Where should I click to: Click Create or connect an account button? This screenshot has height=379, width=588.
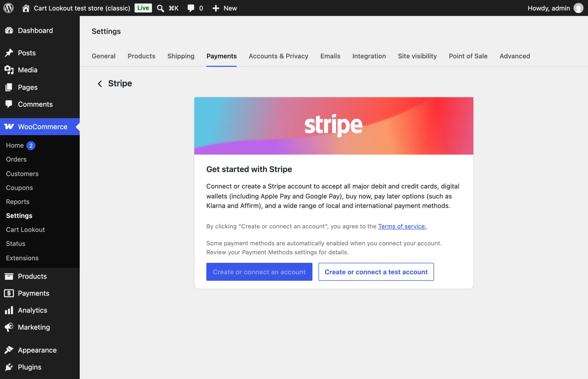click(259, 272)
